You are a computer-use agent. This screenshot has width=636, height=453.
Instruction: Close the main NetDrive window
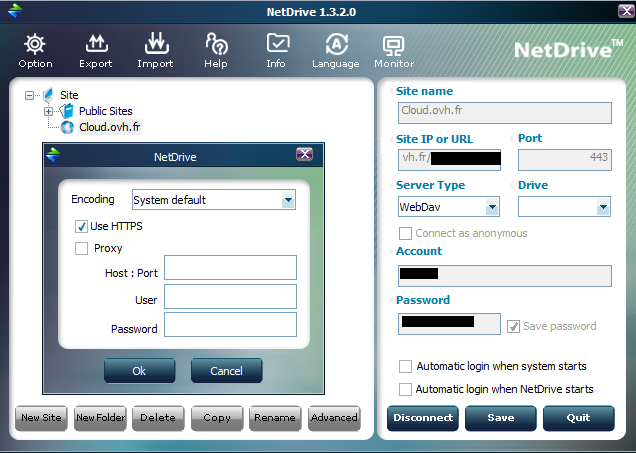click(626, 11)
